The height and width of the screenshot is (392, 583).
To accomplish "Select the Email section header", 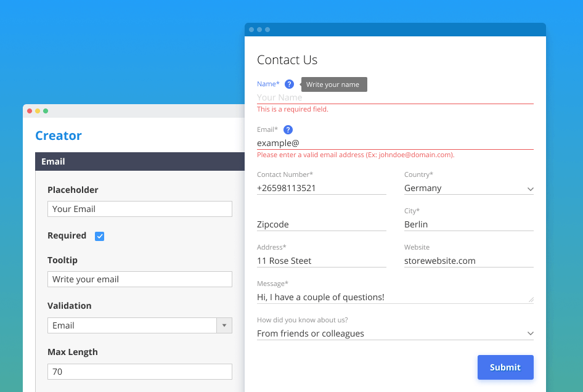I will pos(140,161).
